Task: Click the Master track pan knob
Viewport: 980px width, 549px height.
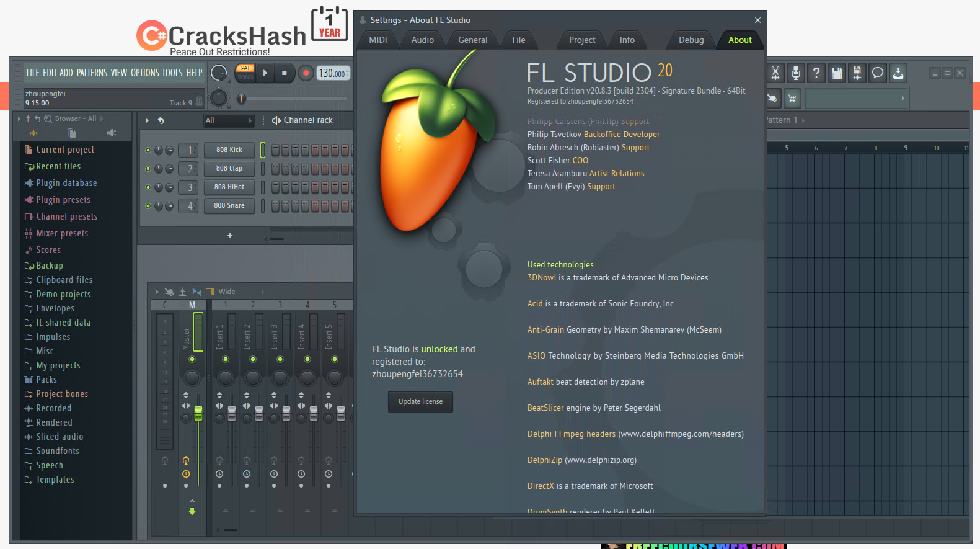Action: click(x=192, y=377)
